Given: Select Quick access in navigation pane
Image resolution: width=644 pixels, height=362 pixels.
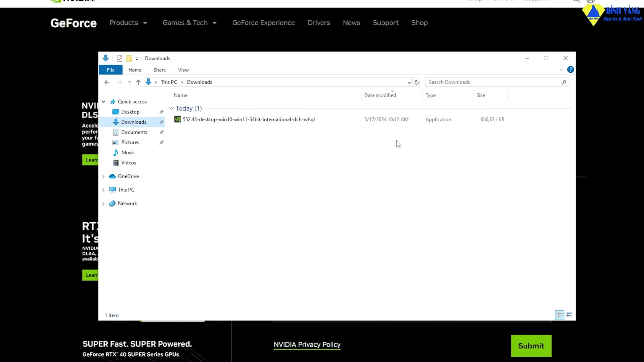Looking at the screenshot, I should (x=132, y=102).
